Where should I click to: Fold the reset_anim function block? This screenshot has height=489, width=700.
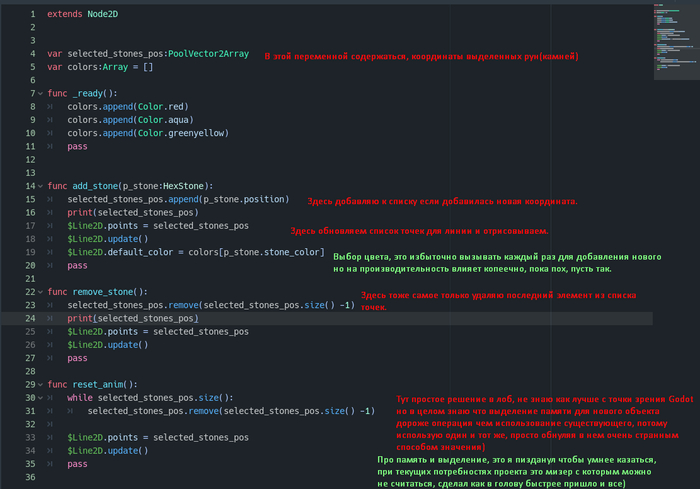click(39, 384)
